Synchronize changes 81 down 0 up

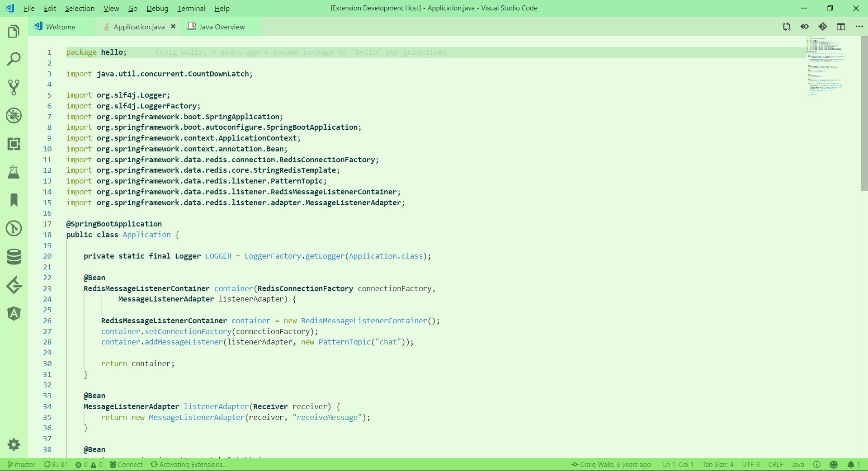[56, 465]
